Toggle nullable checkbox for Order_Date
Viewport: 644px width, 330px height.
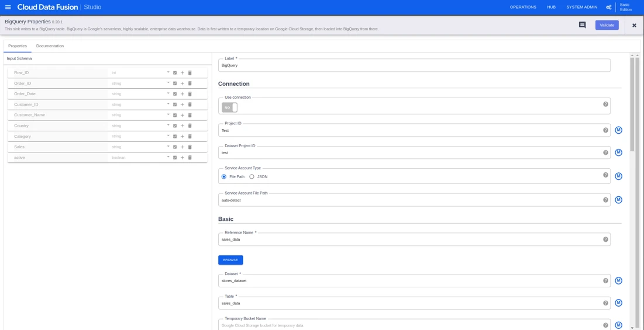pyautogui.click(x=175, y=94)
